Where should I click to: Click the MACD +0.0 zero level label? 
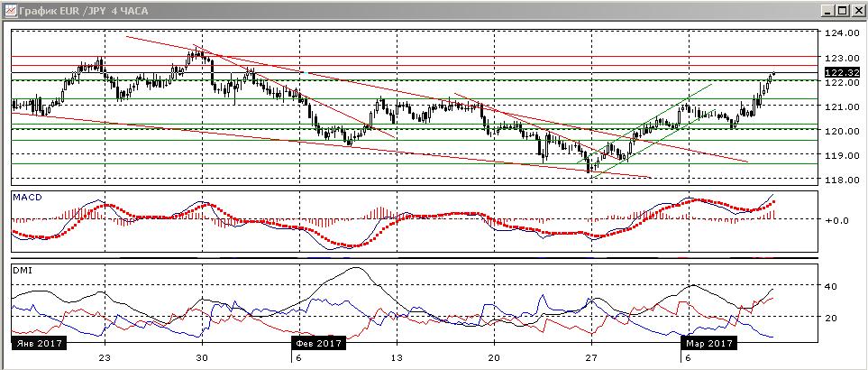point(836,220)
